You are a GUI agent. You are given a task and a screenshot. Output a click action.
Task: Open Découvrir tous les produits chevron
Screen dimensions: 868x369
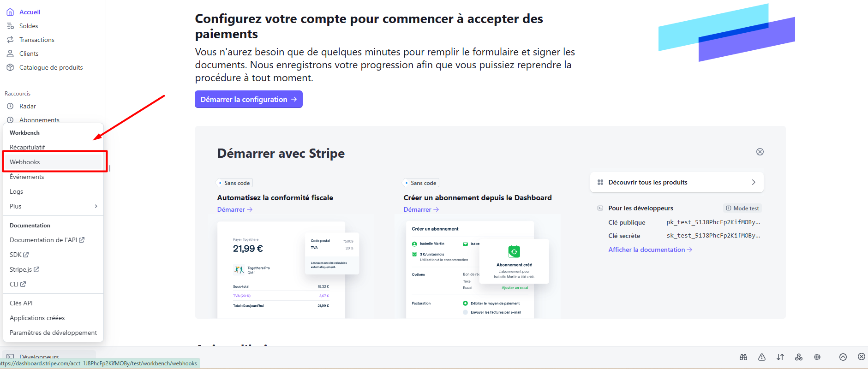pos(754,182)
